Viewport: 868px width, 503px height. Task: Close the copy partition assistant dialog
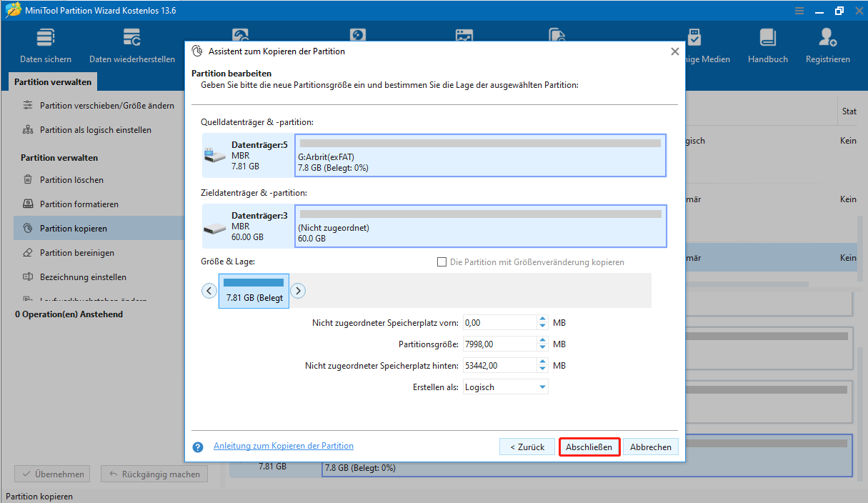674,51
